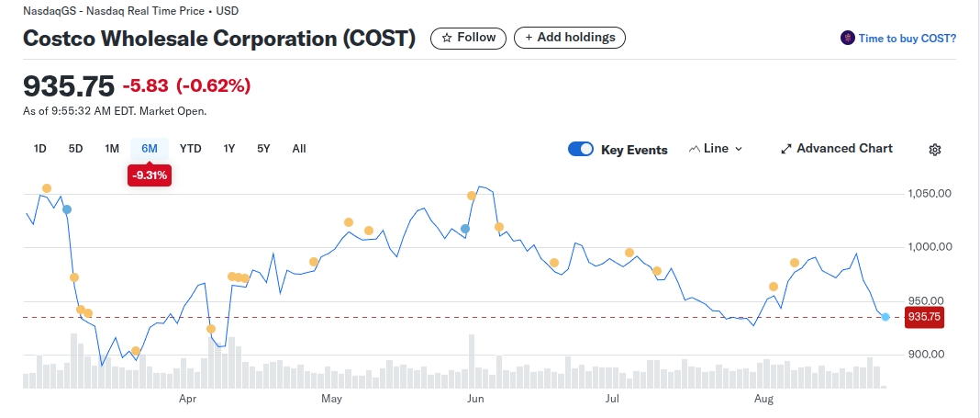980x418 pixels.
Task: Toggle the Key Events switch off
Action: tap(581, 149)
